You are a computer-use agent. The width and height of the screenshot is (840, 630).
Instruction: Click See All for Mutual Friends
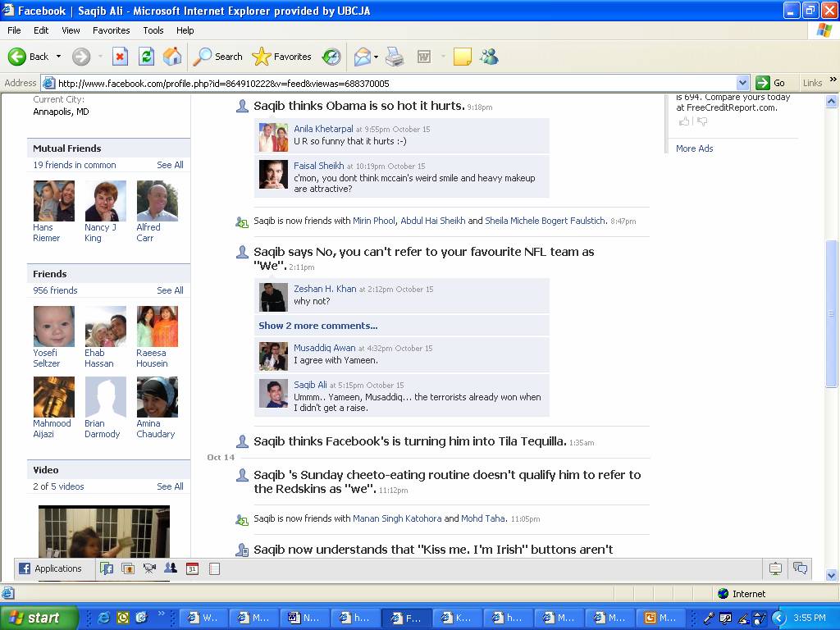(170, 165)
